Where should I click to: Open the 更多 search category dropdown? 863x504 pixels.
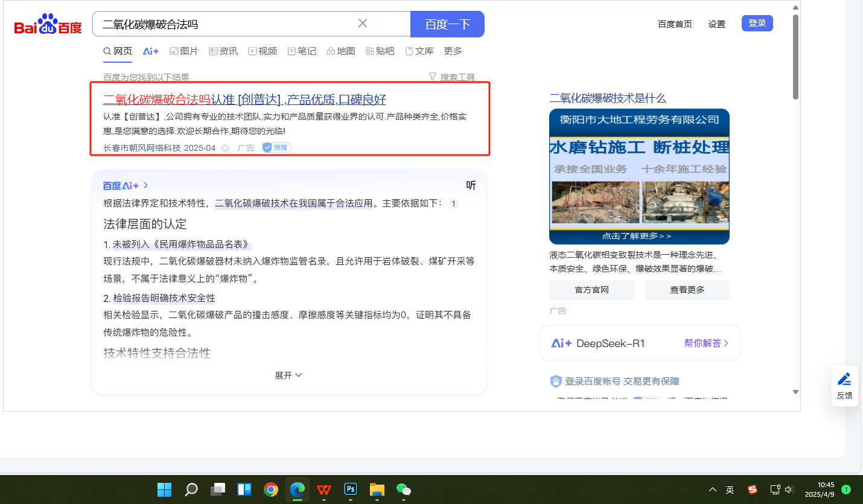453,51
